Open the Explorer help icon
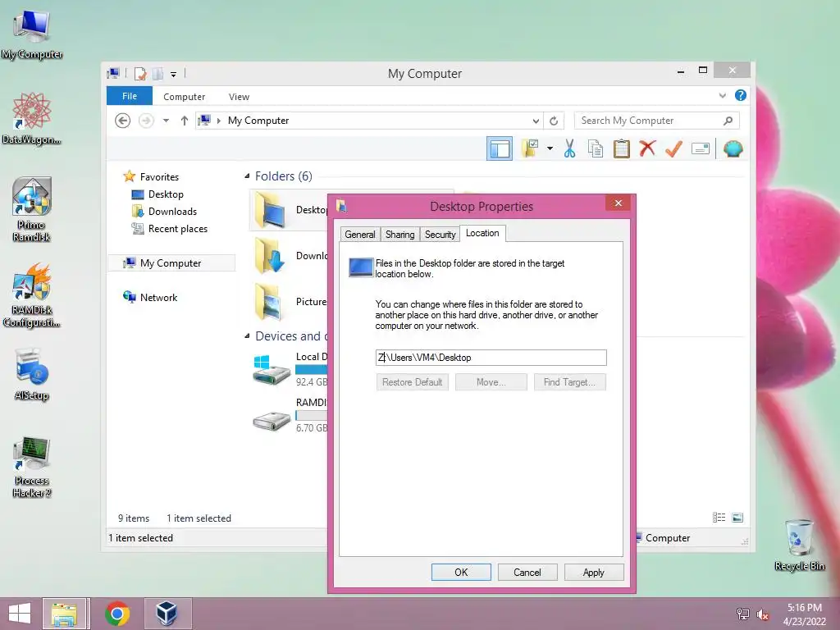Screen dimensions: 840x630 741,95
